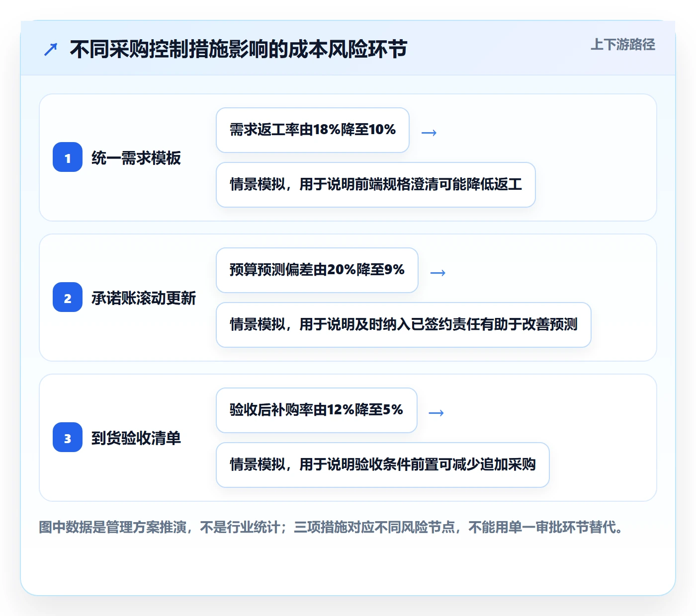Screen dimensions: 696x616
Task: Select the note about 验收条件前置可减少追加采购
Action: click(383, 465)
